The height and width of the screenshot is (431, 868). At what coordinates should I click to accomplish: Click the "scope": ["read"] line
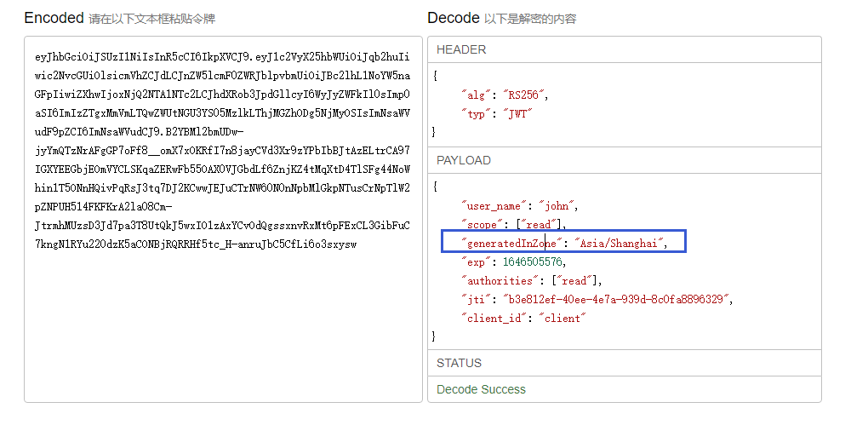pyautogui.click(x=515, y=224)
